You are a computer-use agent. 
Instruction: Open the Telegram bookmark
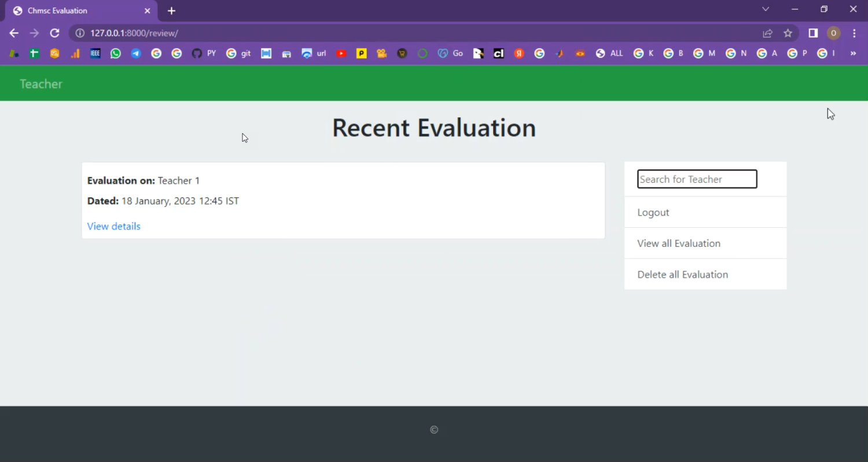136,53
